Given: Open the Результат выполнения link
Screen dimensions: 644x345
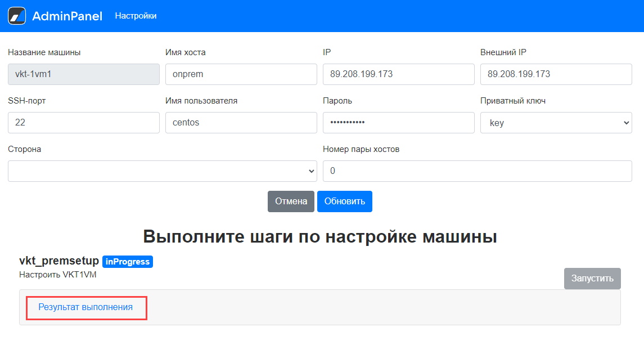Looking at the screenshot, I should [x=85, y=307].
